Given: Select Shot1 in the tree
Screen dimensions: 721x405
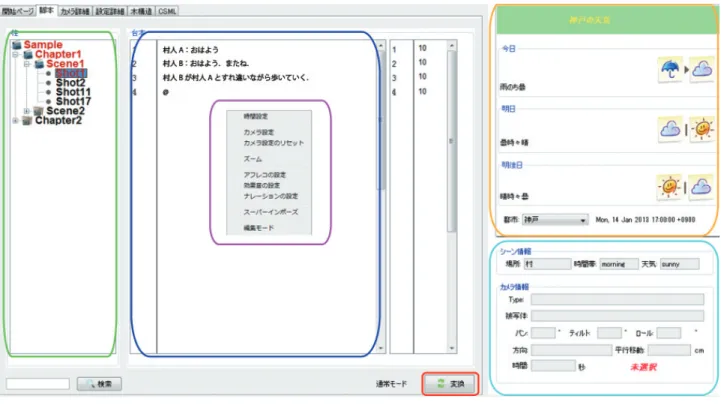Looking at the screenshot, I should tap(70, 73).
